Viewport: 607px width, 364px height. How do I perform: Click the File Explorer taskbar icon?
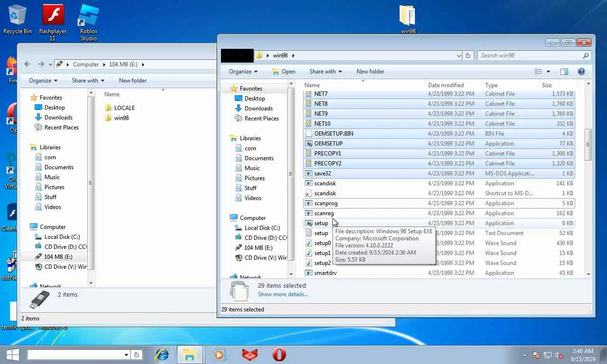coord(190,354)
